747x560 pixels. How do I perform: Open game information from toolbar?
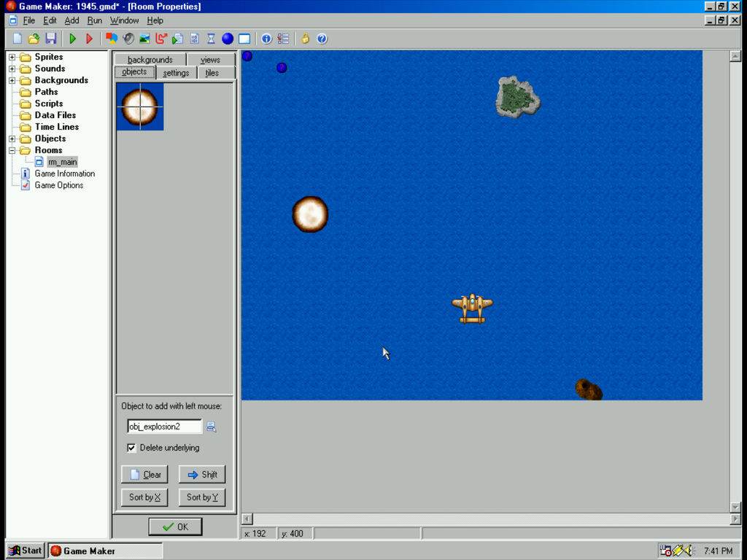(x=266, y=39)
